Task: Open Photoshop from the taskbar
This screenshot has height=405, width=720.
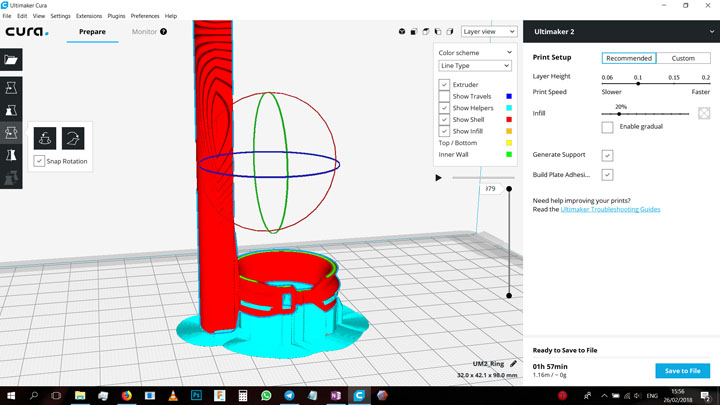Action: pos(197,395)
